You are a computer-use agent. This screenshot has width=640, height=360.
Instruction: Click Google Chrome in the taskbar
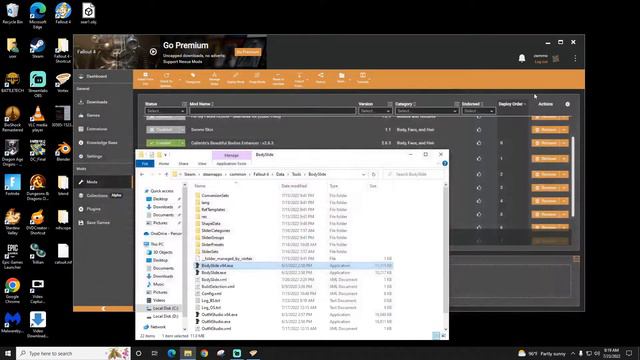[204, 353]
